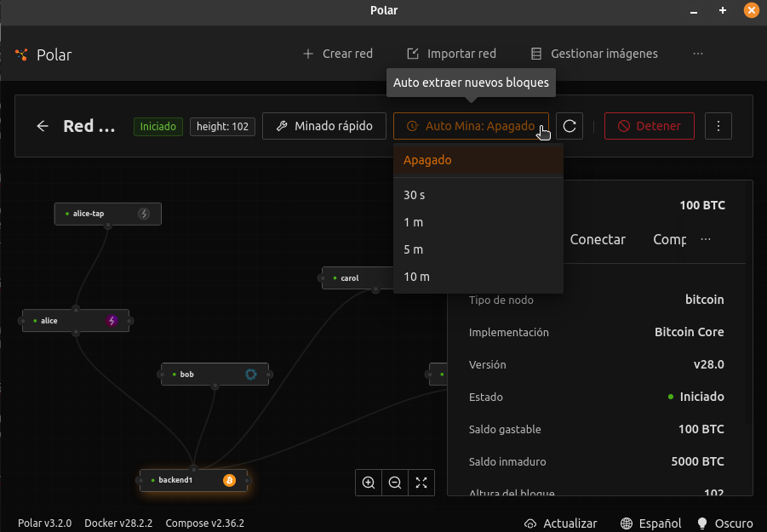767x532 pixels.
Task: Zoom in on the network canvas
Action: (x=369, y=483)
